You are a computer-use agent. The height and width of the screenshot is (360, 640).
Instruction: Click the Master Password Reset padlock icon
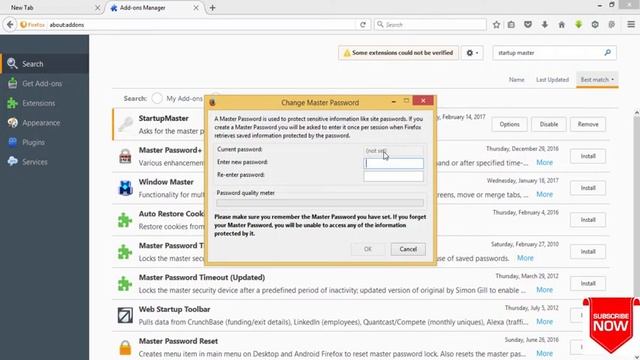[125, 347]
